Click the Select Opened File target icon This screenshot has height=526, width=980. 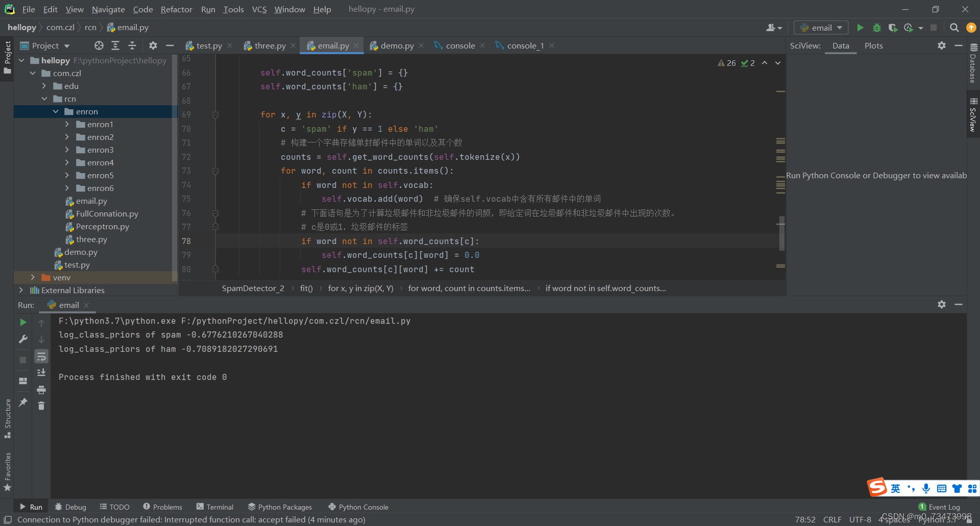pos(99,45)
